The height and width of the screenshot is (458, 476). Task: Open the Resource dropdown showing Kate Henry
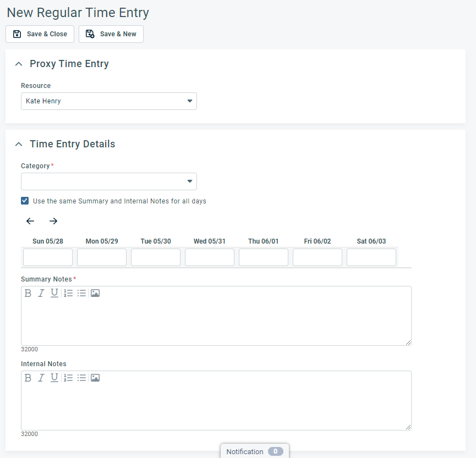189,101
